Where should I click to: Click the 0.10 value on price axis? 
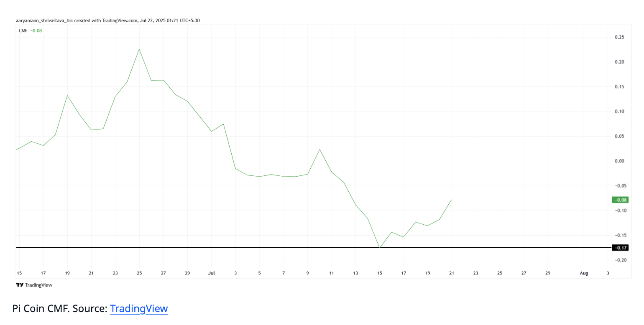[x=619, y=112]
